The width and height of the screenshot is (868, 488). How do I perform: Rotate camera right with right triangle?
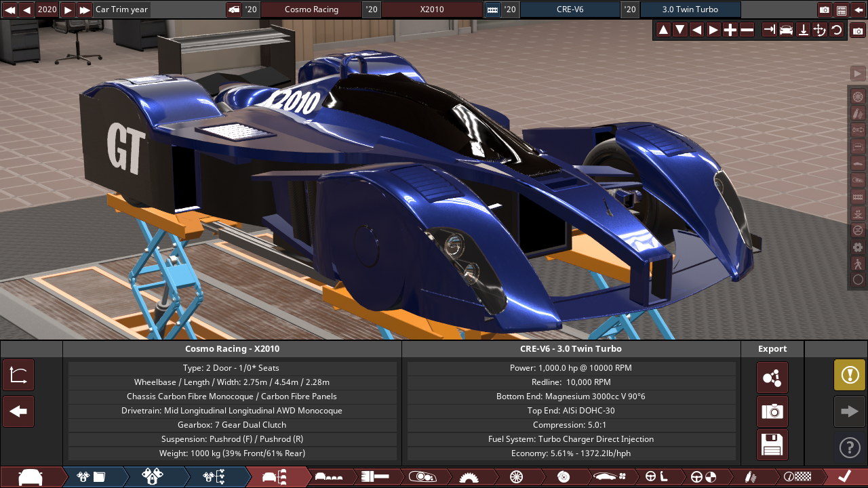click(x=713, y=30)
